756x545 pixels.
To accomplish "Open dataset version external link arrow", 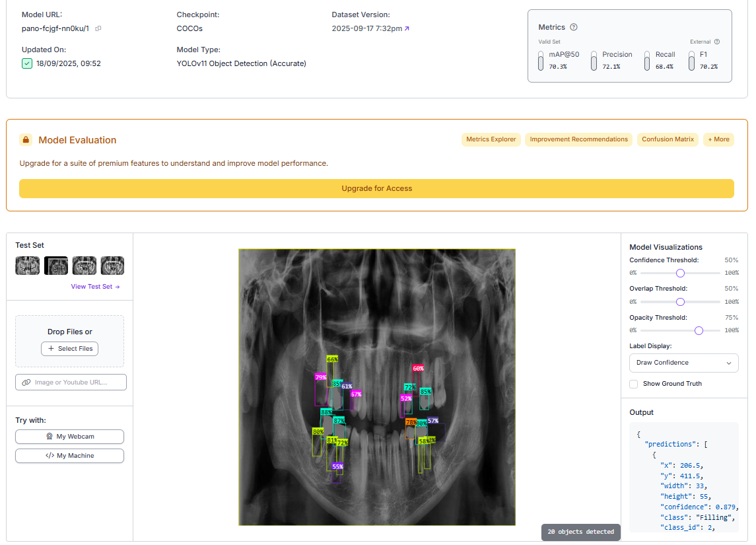I will pos(407,28).
